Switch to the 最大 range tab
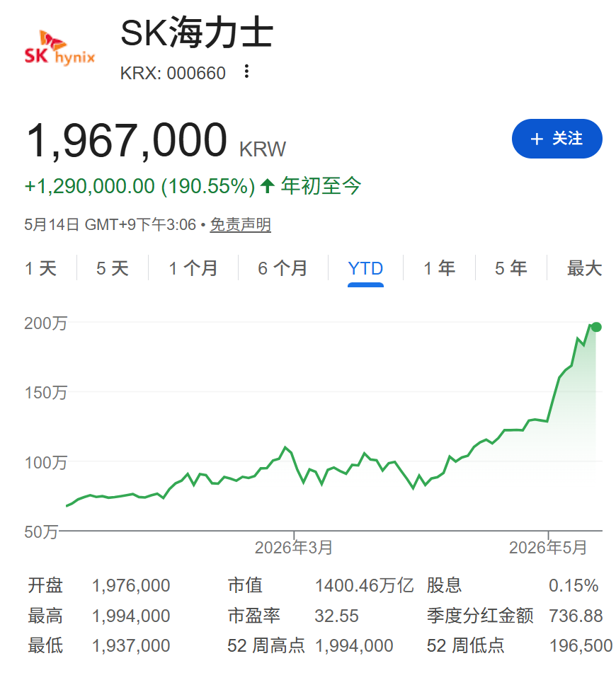 pyautogui.click(x=585, y=268)
